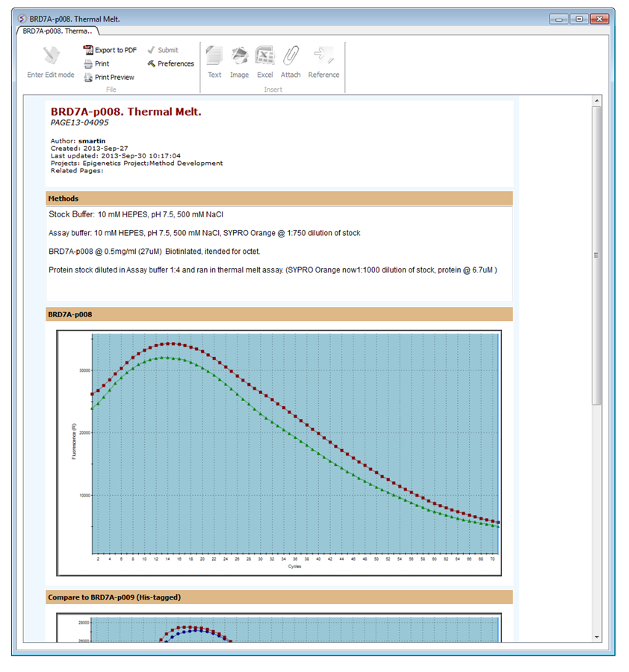Export the page to PDF
The height and width of the screenshot is (672, 629).
pos(109,50)
